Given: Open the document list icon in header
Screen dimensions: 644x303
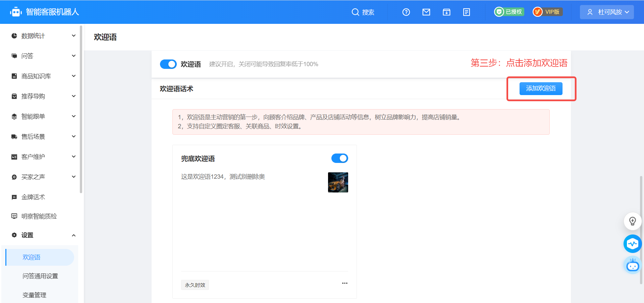Looking at the screenshot, I should point(467,12).
